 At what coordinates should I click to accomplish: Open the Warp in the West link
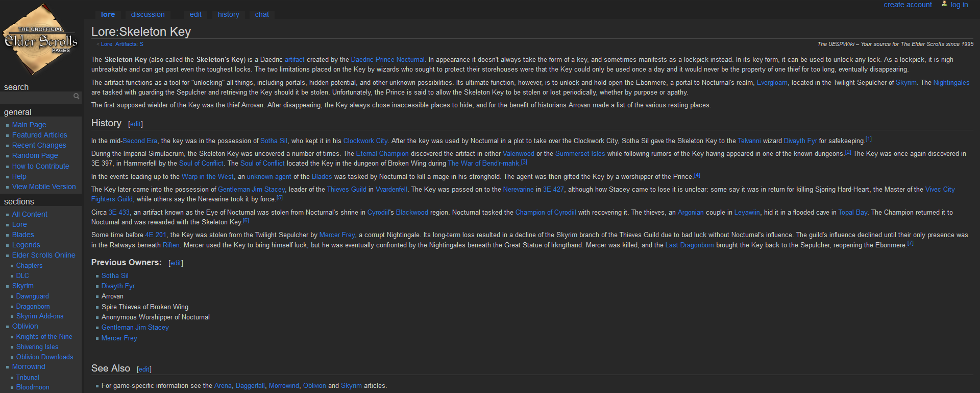click(208, 177)
